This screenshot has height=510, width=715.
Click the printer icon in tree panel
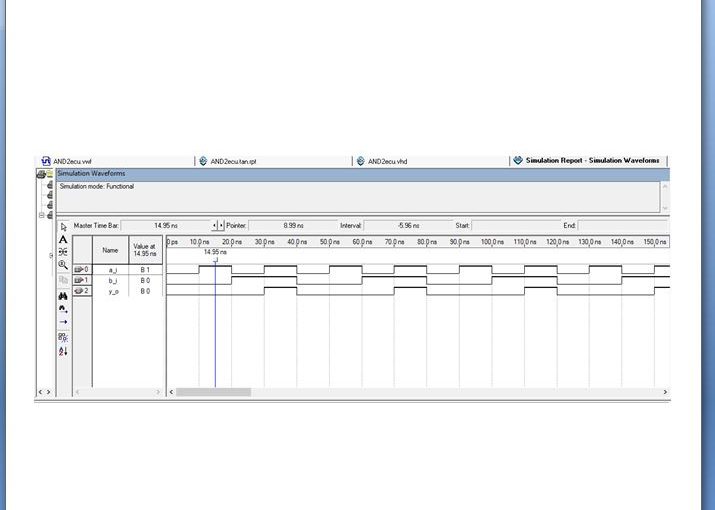coord(41,174)
